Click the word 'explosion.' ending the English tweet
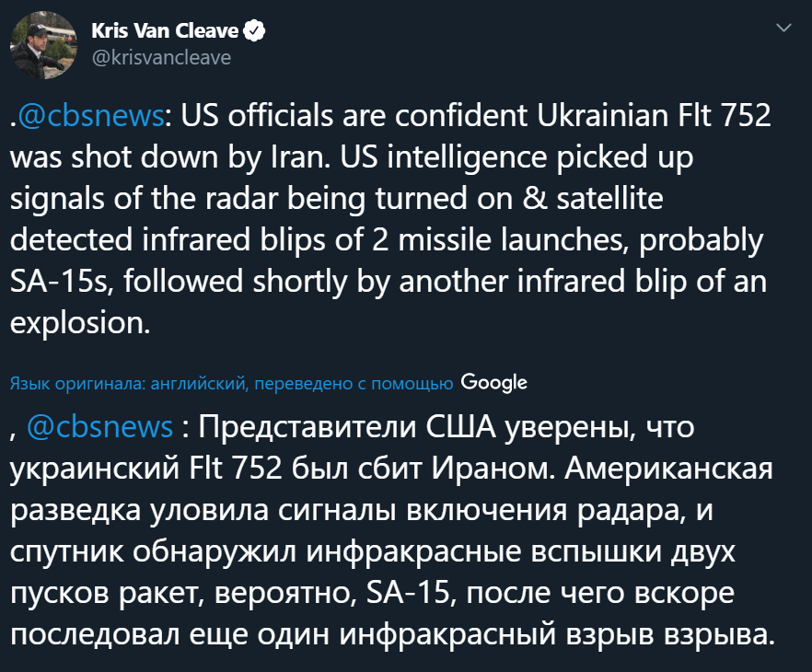Screen dimensions: 812x672 [x=81, y=323]
